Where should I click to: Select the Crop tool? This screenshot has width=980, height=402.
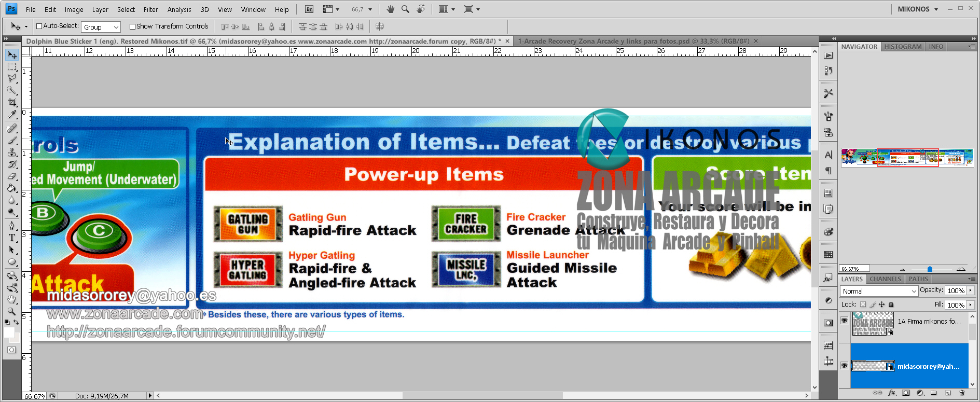pos(12,102)
